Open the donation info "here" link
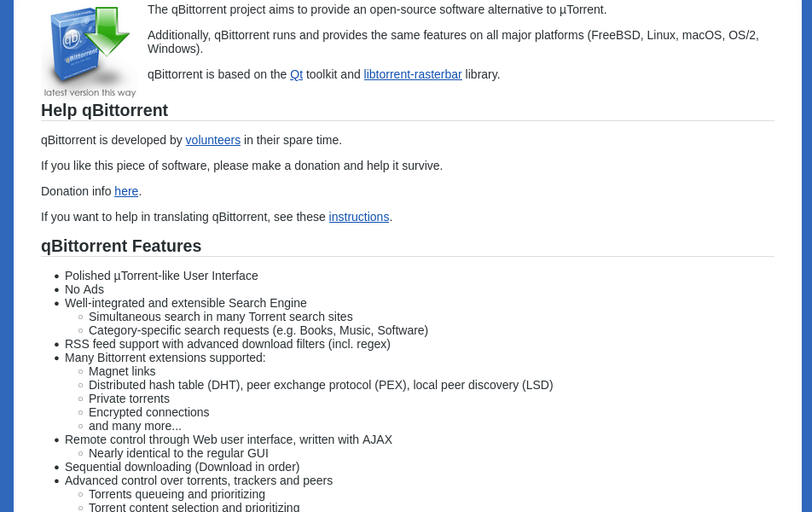 coord(126,191)
